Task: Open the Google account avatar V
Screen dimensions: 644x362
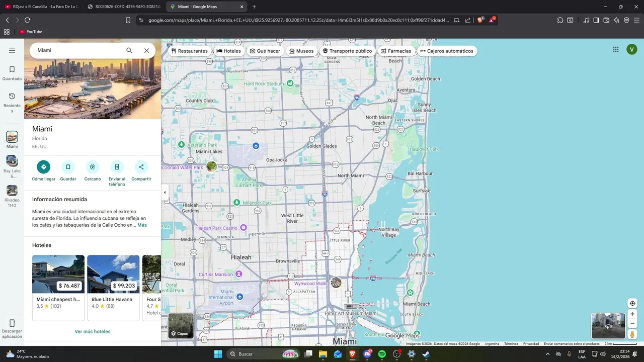Action: [632, 49]
